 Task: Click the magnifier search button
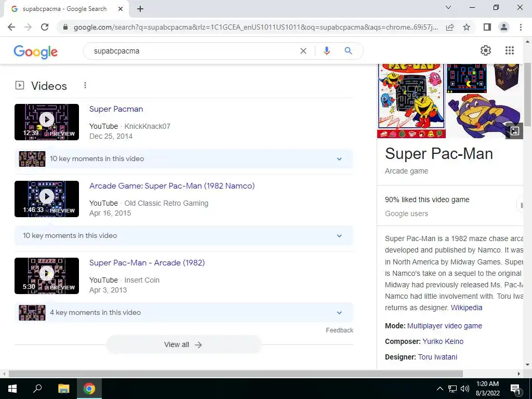tap(348, 51)
